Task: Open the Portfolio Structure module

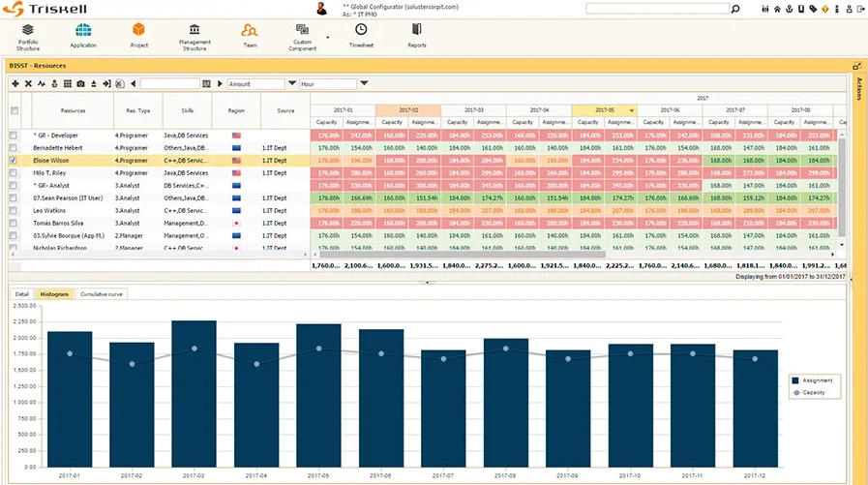Action: click(28, 37)
